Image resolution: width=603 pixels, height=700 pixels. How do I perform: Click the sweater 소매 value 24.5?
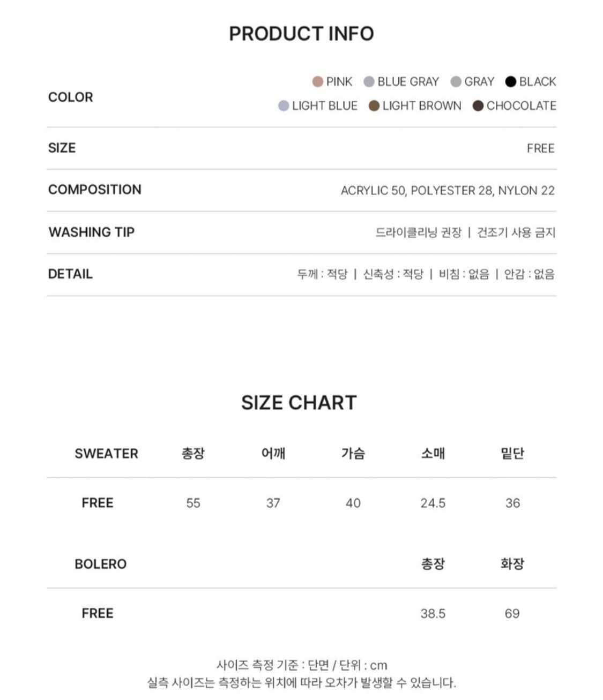(x=433, y=503)
